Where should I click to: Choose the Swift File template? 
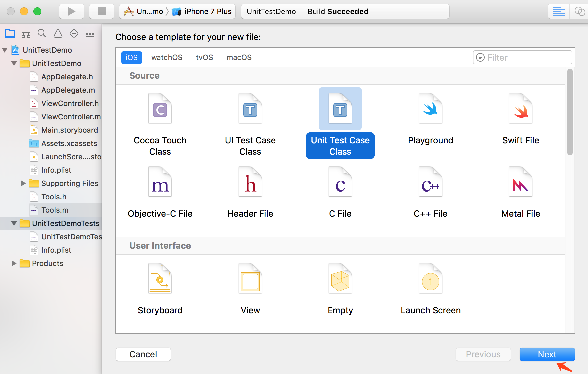coord(521,118)
